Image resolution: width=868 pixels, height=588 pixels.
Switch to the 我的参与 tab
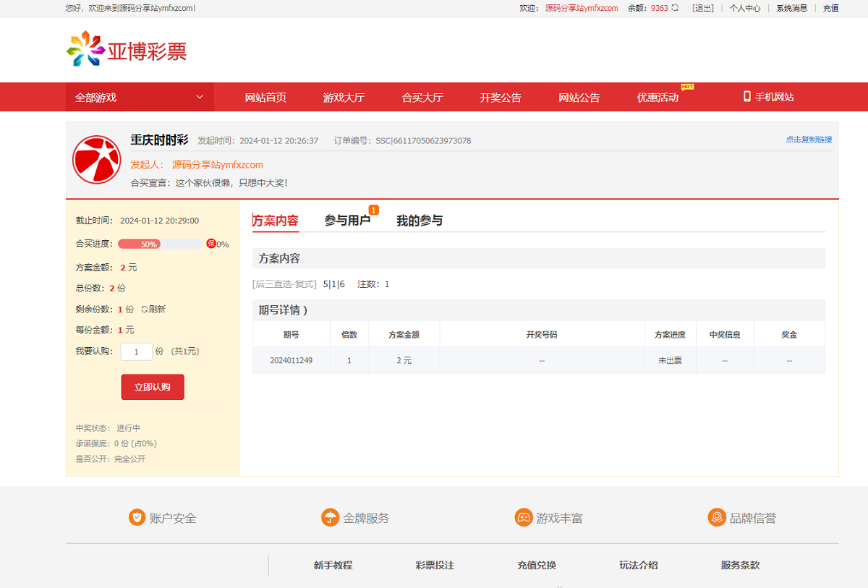click(420, 221)
